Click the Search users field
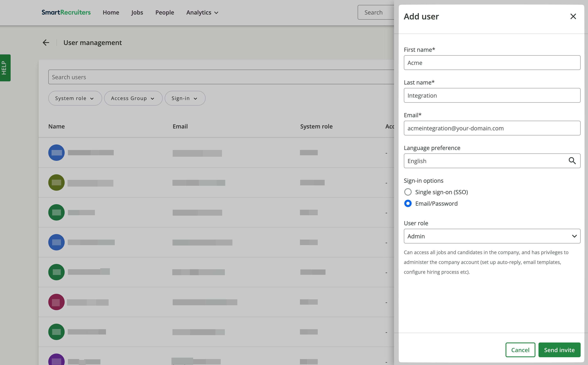This screenshot has height=365, width=588. pyautogui.click(x=221, y=77)
